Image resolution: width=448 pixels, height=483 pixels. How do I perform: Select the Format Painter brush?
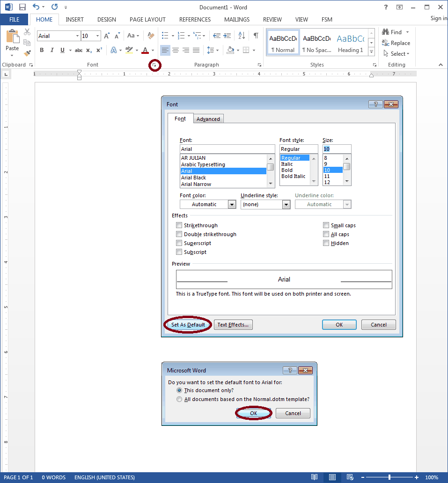click(28, 53)
